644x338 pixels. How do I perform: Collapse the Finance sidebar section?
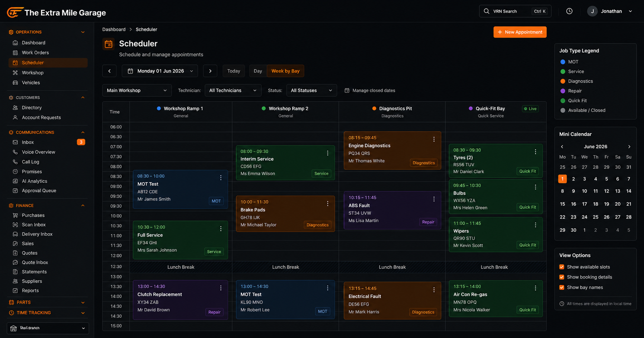click(83, 206)
